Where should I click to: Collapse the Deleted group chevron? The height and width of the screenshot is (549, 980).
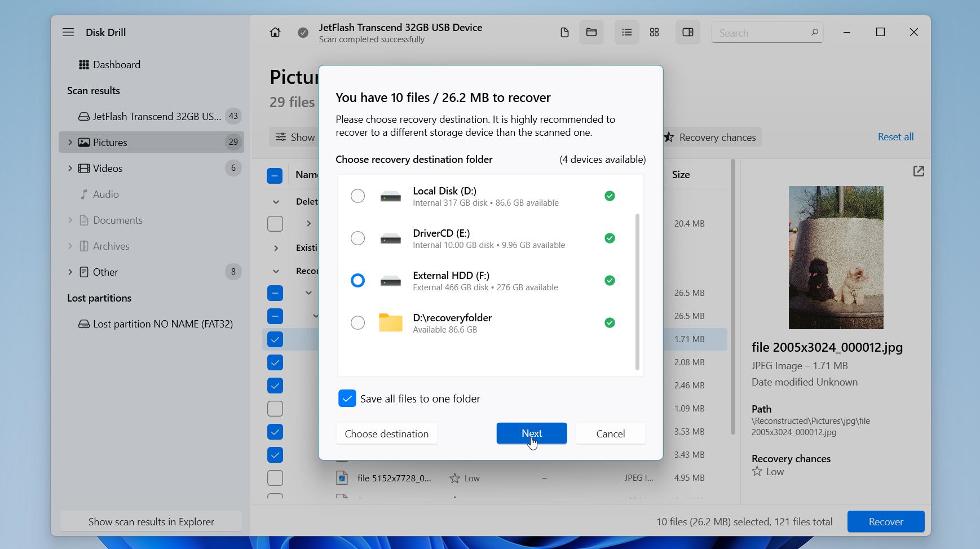[x=276, y=202]
